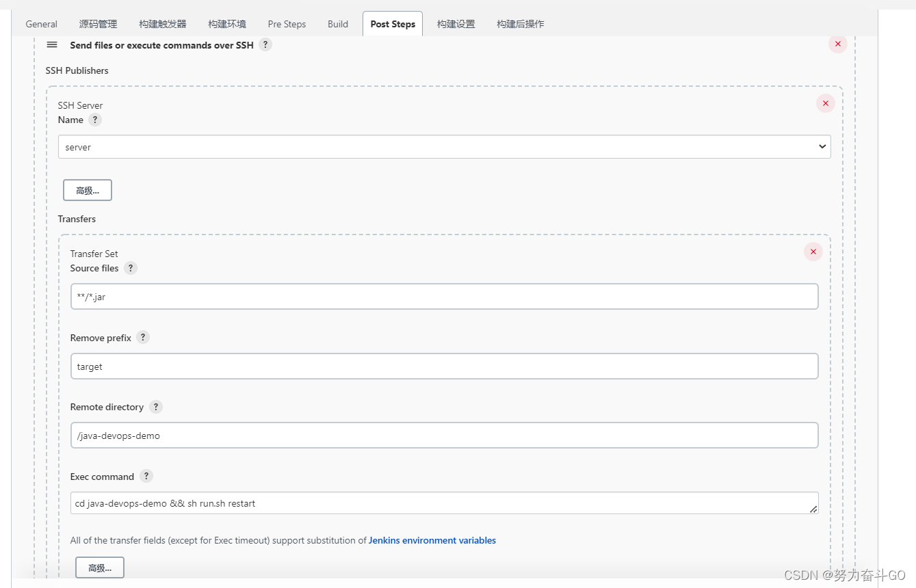916x588 pixels.
Task: Open the 构建后操作 tab
Action: [x=520, y=24]
